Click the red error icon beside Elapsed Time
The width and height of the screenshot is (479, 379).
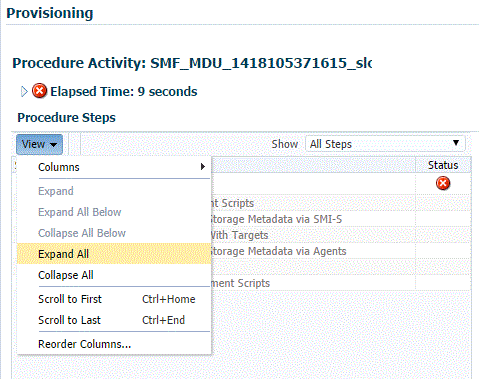click(39, 91)
